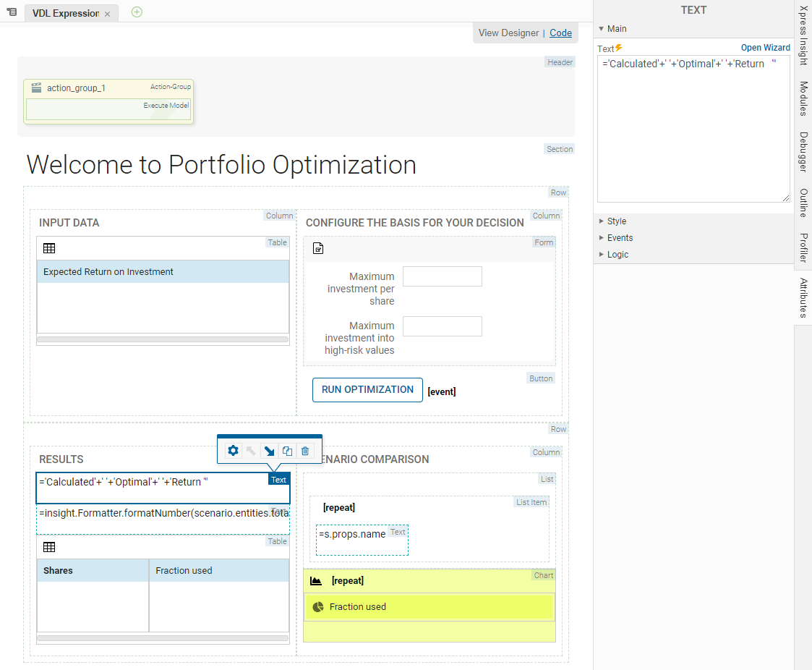Add a new tab with the green plus icon

[137, 12]
